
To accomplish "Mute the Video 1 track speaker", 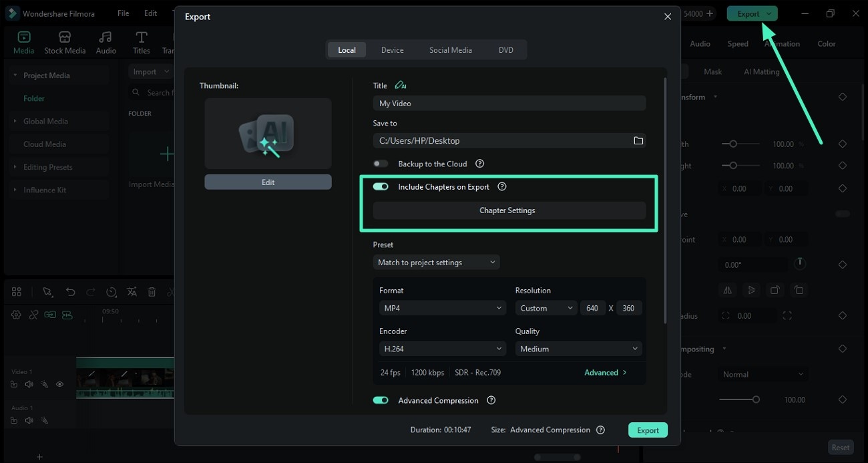I will pos(29,384).
